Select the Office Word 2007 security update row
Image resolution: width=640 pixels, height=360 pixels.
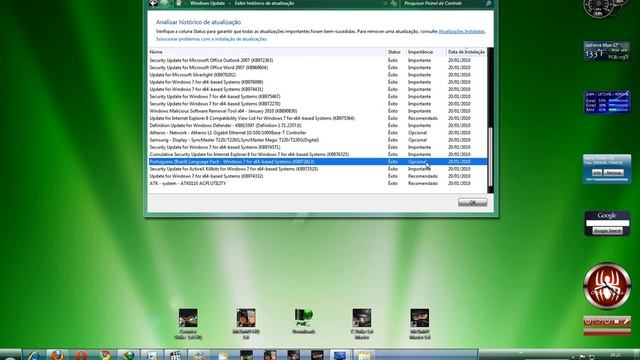click(x=318, y=68)
